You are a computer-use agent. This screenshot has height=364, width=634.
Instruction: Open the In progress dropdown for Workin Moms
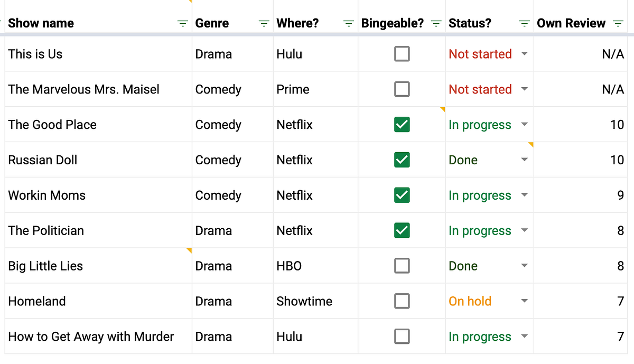[525, 195]
